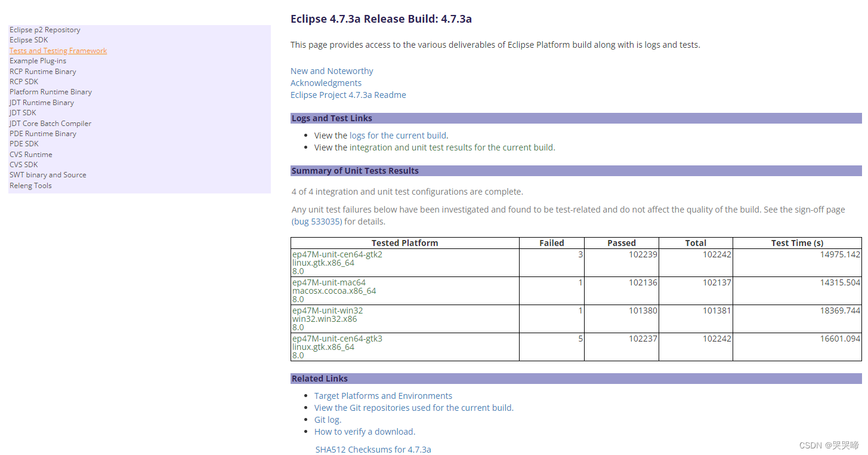Click the Related Links heading
Viewport: 868px width, 455px height.
pyautogui.click(x=320, y=379)
